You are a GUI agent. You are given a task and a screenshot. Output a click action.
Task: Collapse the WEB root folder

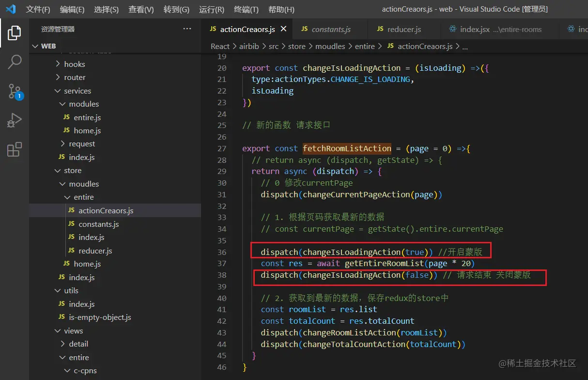(x=115, y=46)
